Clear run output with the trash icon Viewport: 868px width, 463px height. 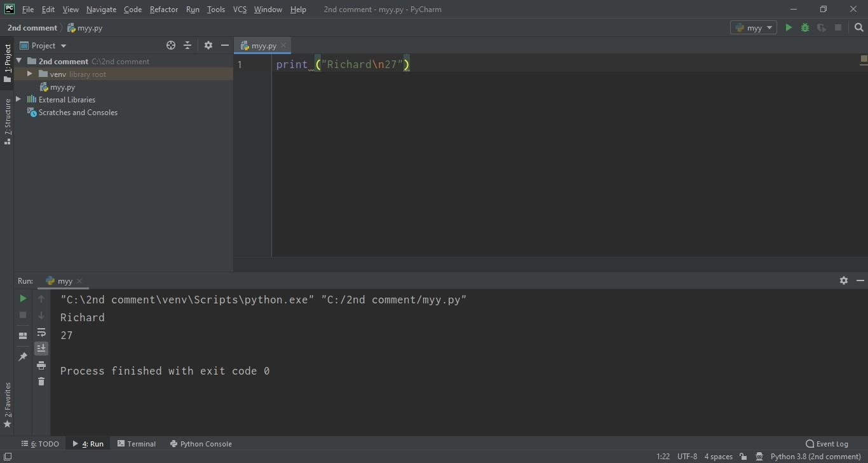pos(41,382)
